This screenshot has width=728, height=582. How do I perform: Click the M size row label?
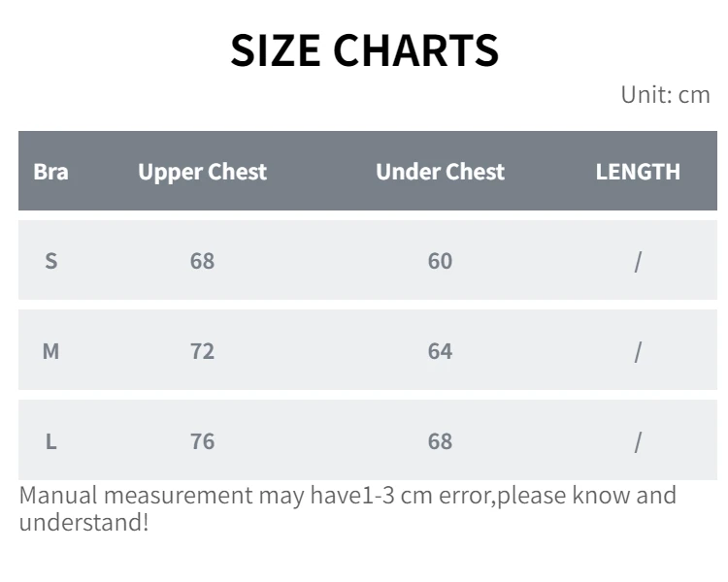(51, 351)
